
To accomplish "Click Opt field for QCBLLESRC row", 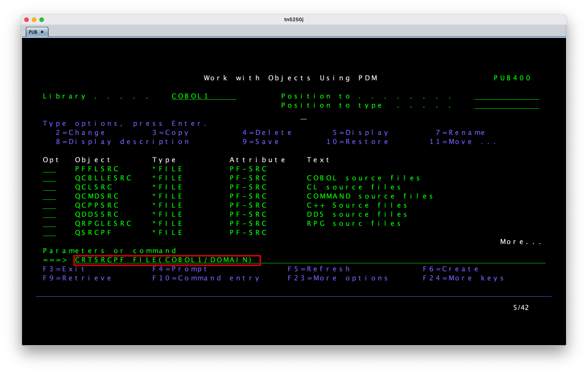I will pyautogui.click(x=49, y=178).
